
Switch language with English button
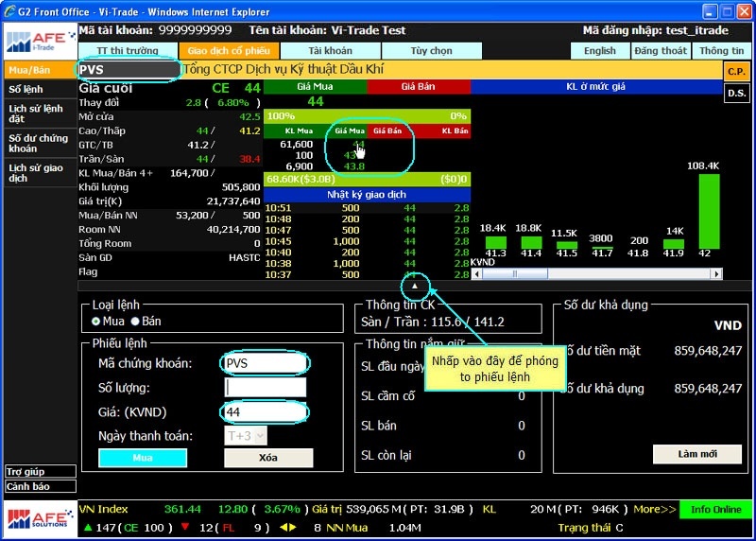tap(600, 51)
